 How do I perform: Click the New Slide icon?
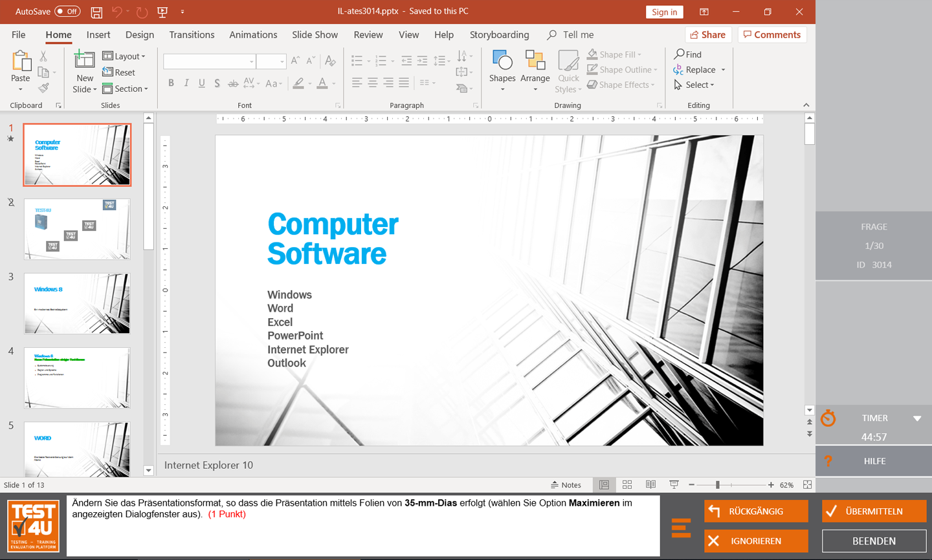(85, 60)
